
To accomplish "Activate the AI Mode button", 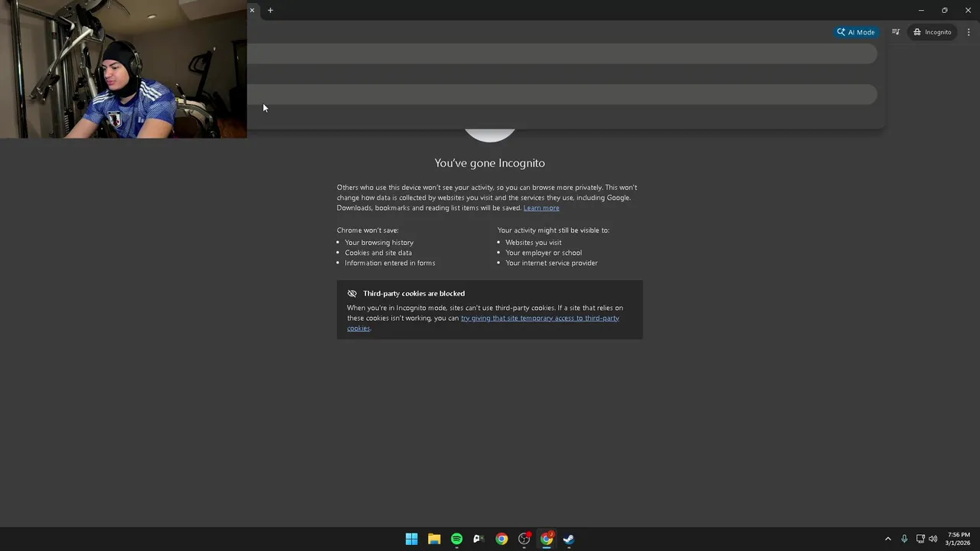I will click(x=856, y=32).
